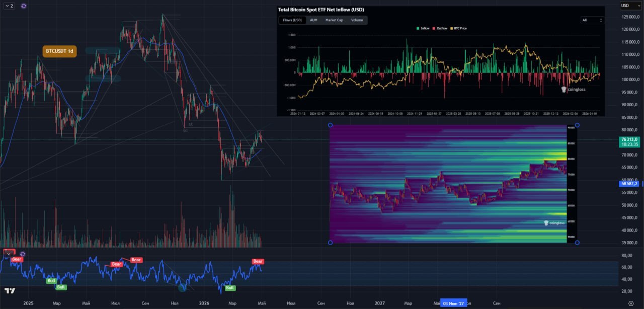The height and width of the screenshot is (309, 644).
Task: Click the TradingView logo
Action: click(x=10, y=291)
